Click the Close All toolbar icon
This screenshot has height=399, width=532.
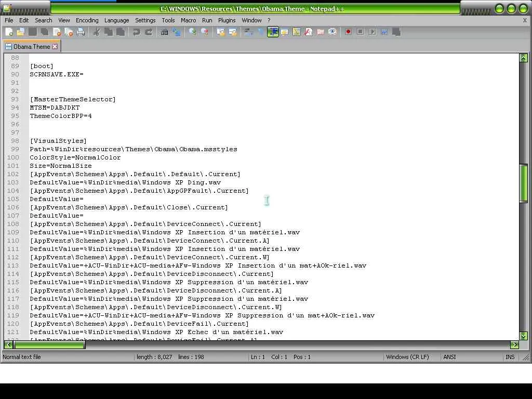click(69, 32)
